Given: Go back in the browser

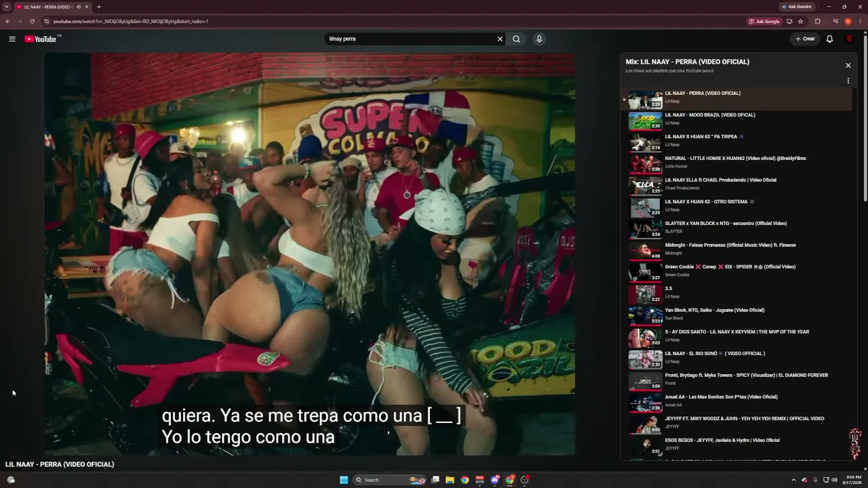Looking at the screenshot, I should pos(7,21).
